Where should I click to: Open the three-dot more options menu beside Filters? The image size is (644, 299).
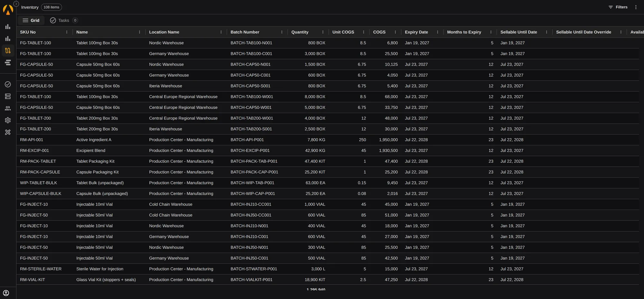click(636, 7)
